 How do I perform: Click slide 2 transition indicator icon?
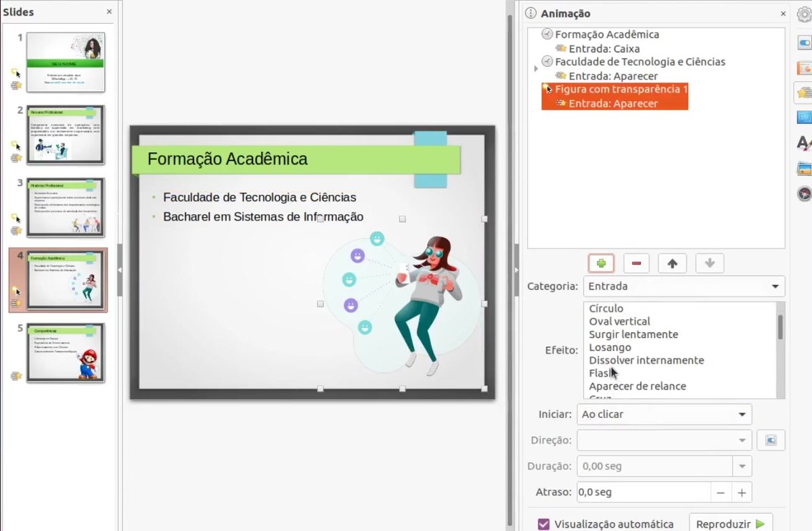click(x=16, y=145)
